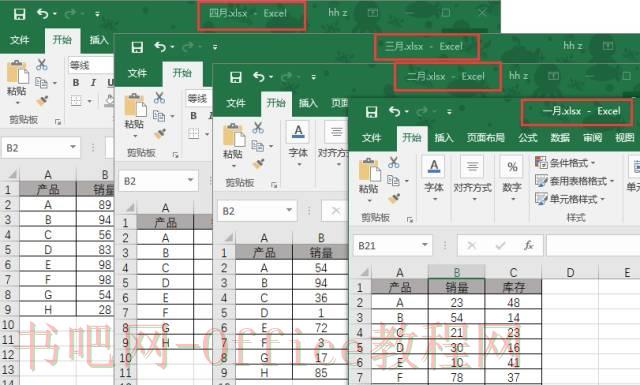The height and width of the screenshot is (385, 640).
Task: Cut selection in 四月.xlsx window
Action: click(42, 65)
